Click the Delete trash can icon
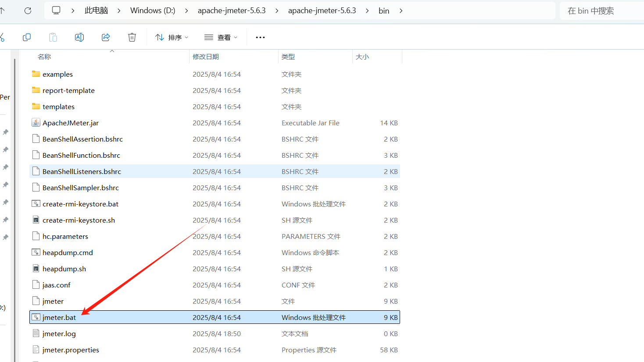This screenshot has height=362, width=644. pyautogui.click(x=132, y=37)
